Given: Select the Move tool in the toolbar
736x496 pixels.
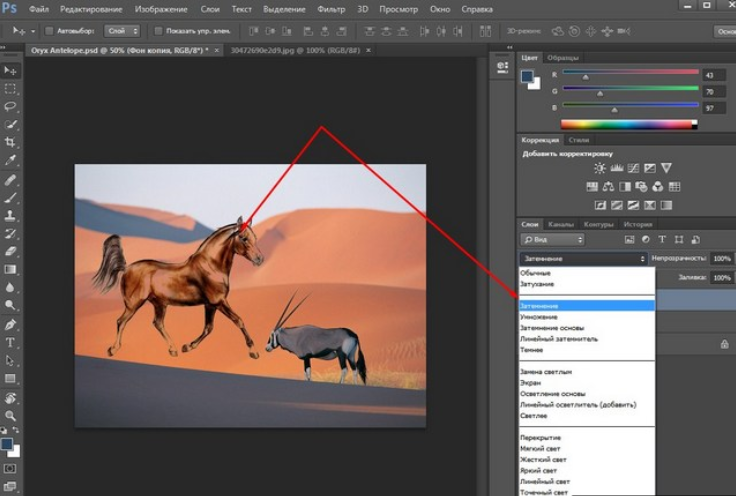Looking at the screenshot, I should [x=11, y=70].
